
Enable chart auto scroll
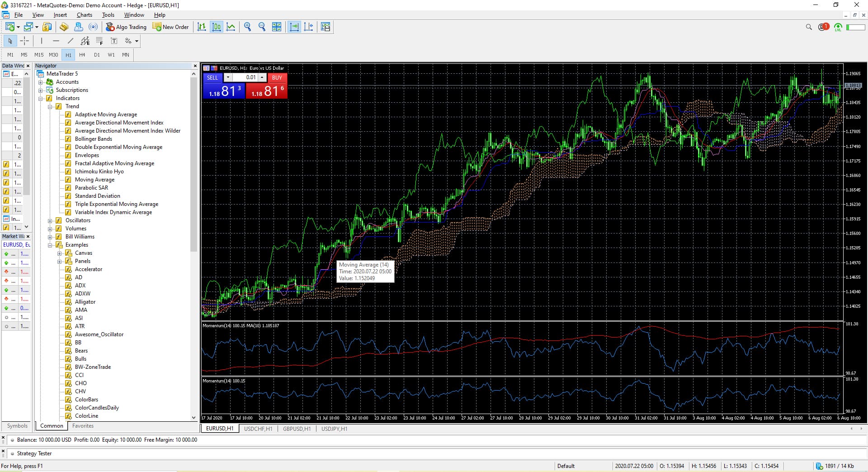[294, 27]
